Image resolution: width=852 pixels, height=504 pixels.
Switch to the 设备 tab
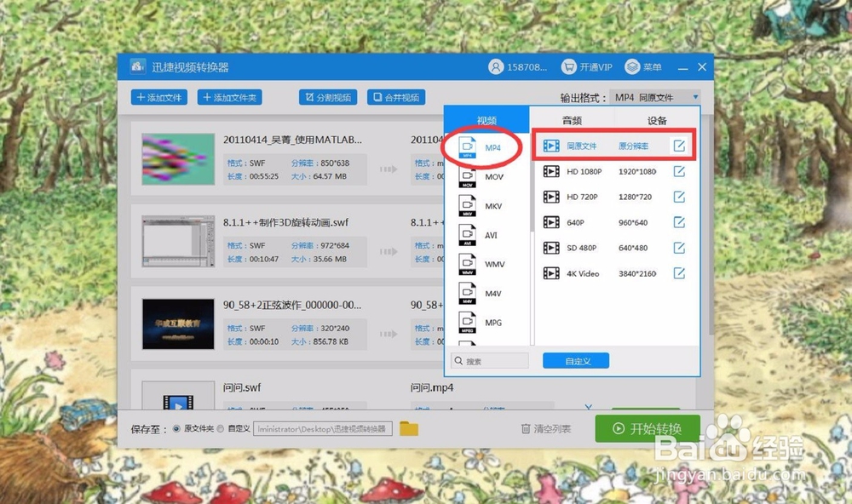pos(656,119)
